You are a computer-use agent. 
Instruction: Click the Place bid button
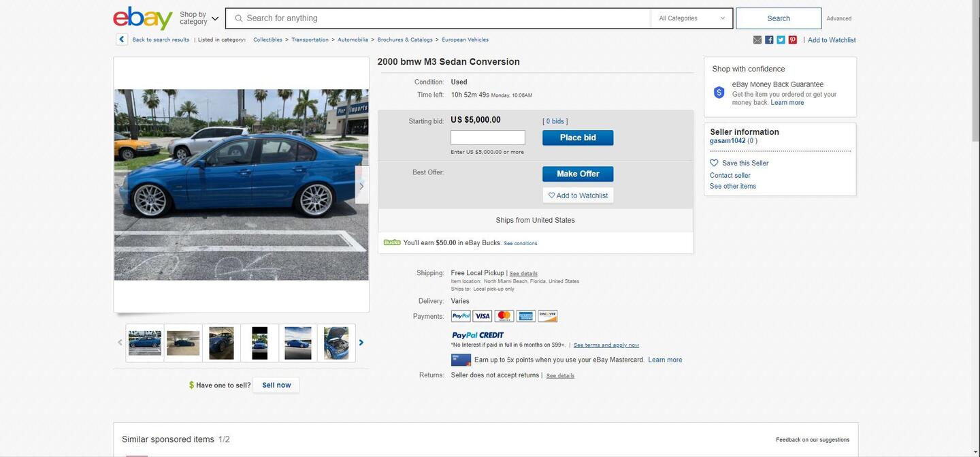coord(578,138)
